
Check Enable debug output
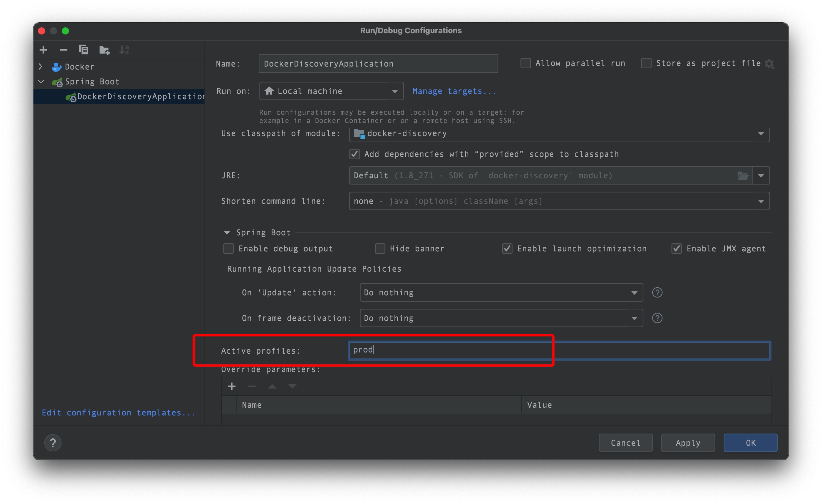(x=229, y=248)
